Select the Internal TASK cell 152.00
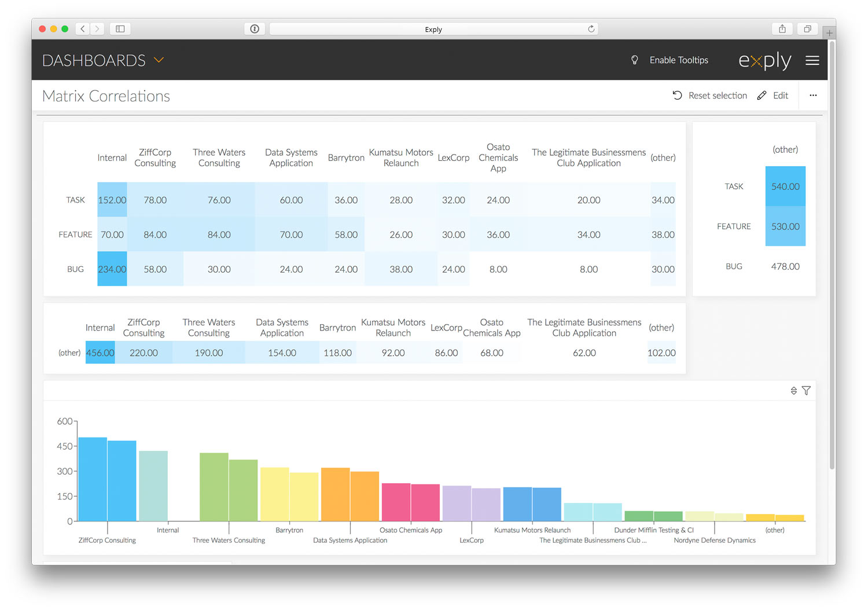This screenshot has height=610, width=868. click(112, 200)
